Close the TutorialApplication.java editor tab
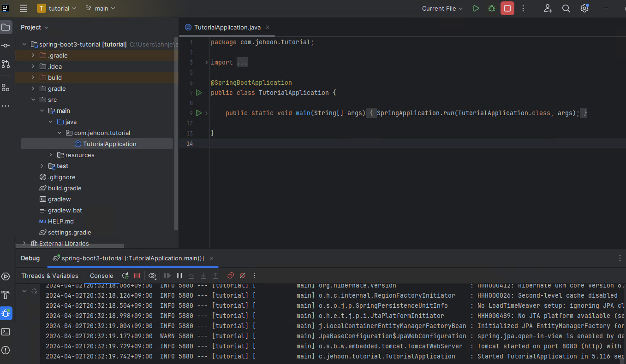The height and width of the screenshot is (364, 626). click(268, 27)
